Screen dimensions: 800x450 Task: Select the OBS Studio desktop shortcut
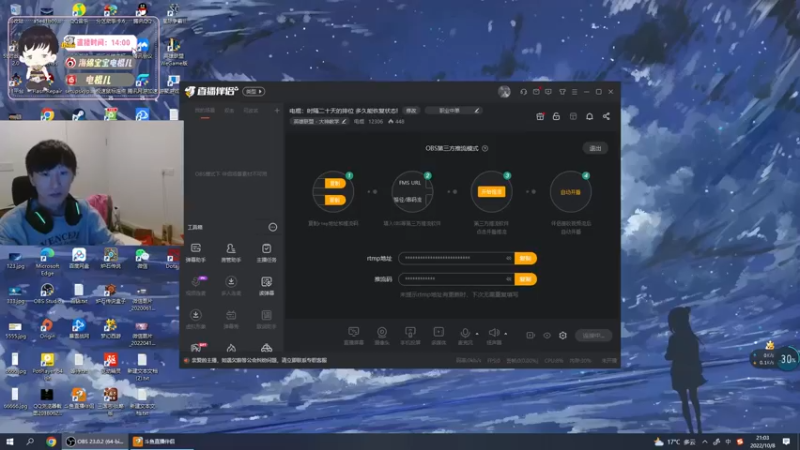[x=47, y=294]
